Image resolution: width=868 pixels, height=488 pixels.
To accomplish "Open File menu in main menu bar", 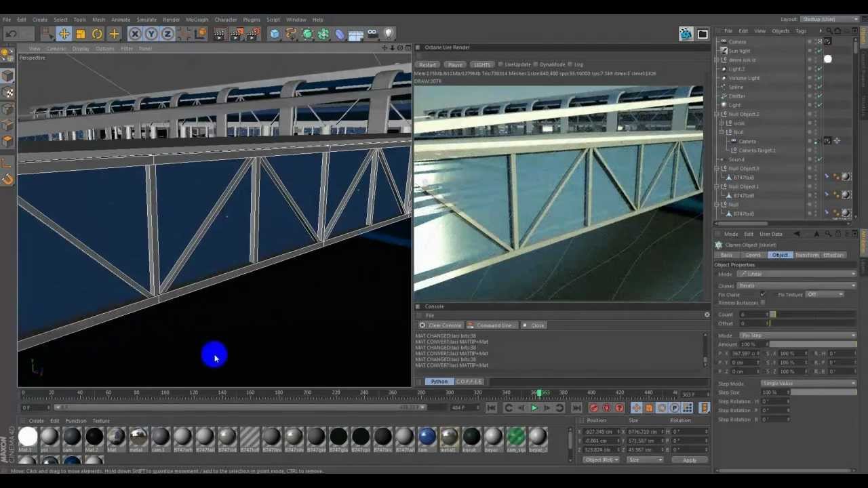I will click(6, 20).
